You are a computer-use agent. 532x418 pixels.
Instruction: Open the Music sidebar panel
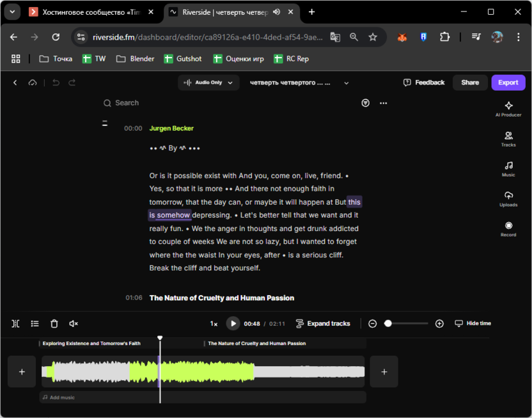508,169
